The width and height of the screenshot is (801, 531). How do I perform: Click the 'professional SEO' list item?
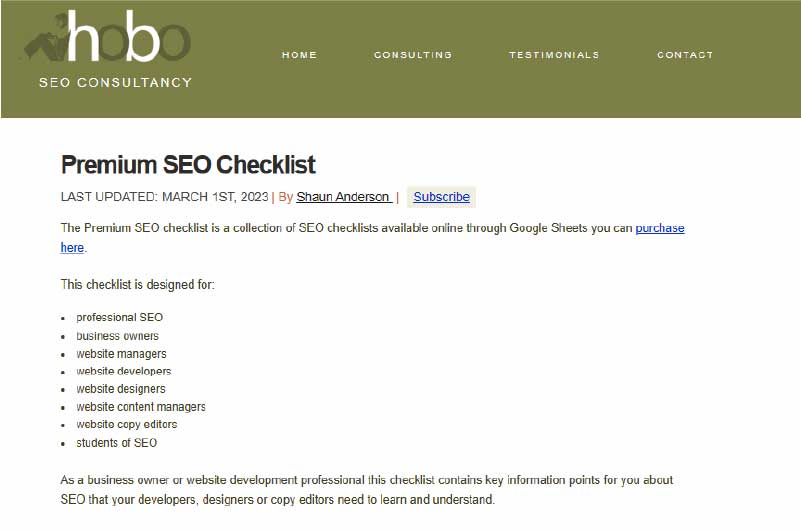pyautogui.click(x=120, y=317)
